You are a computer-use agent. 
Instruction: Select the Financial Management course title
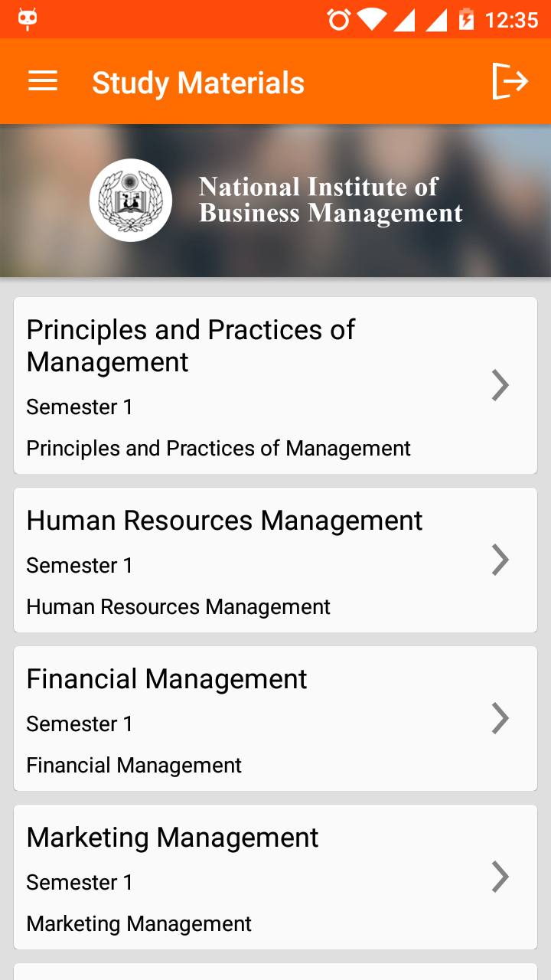click(167, 679)
